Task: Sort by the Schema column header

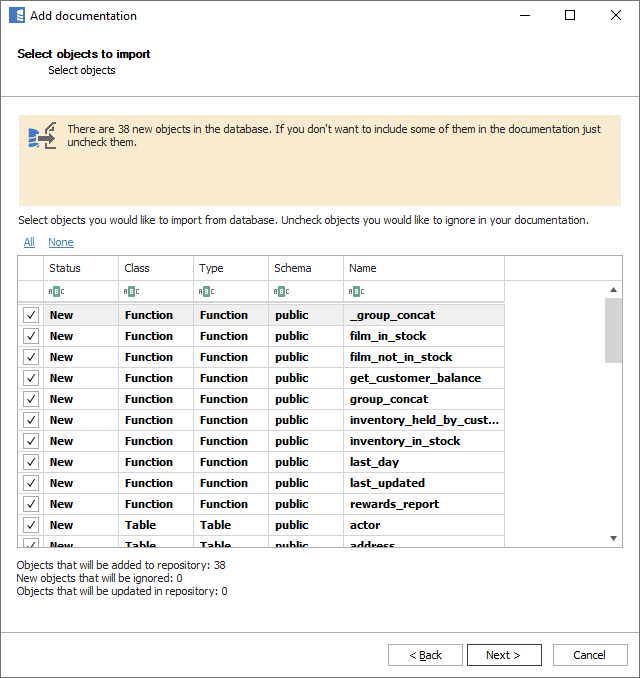Action: coord(305,268)
